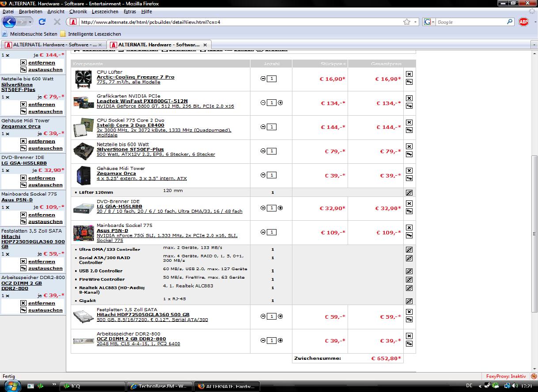This screenshot has width=538, height=392.
Task: Click the URL address field
Action: pos(241,22)
